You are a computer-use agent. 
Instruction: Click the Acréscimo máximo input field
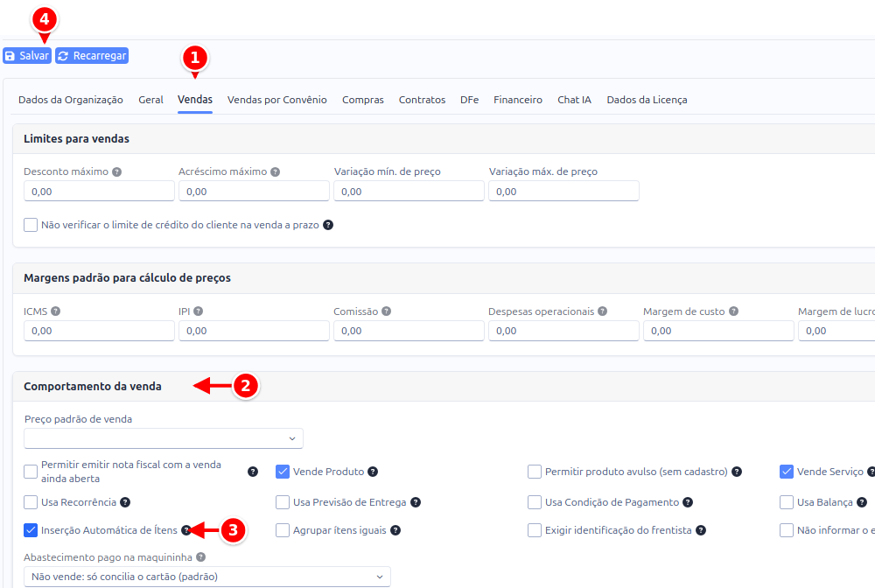pos(254,192)
